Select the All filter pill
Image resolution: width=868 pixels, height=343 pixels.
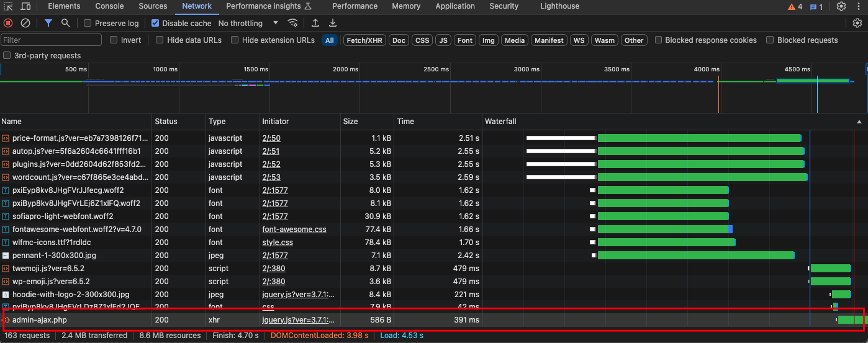tap(329, 40)
